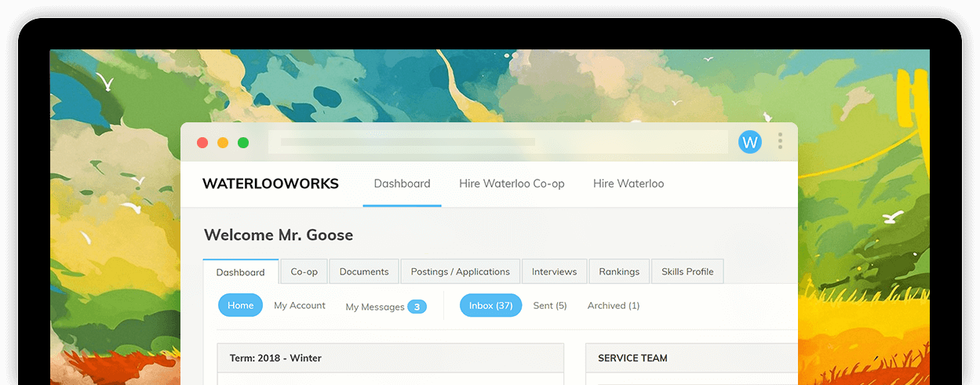Click the SERVICE TEAM panel header
The height and width of the screenshot is (385, 980).
691,358
